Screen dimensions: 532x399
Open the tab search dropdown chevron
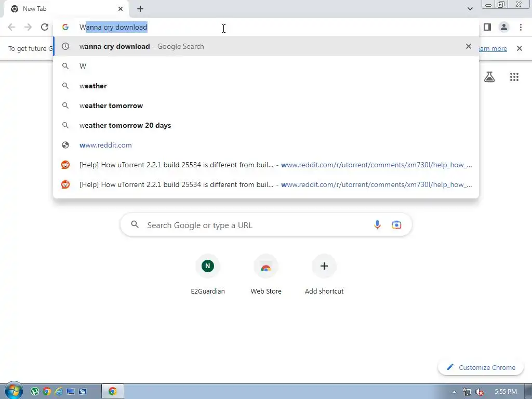pos(470,9)
